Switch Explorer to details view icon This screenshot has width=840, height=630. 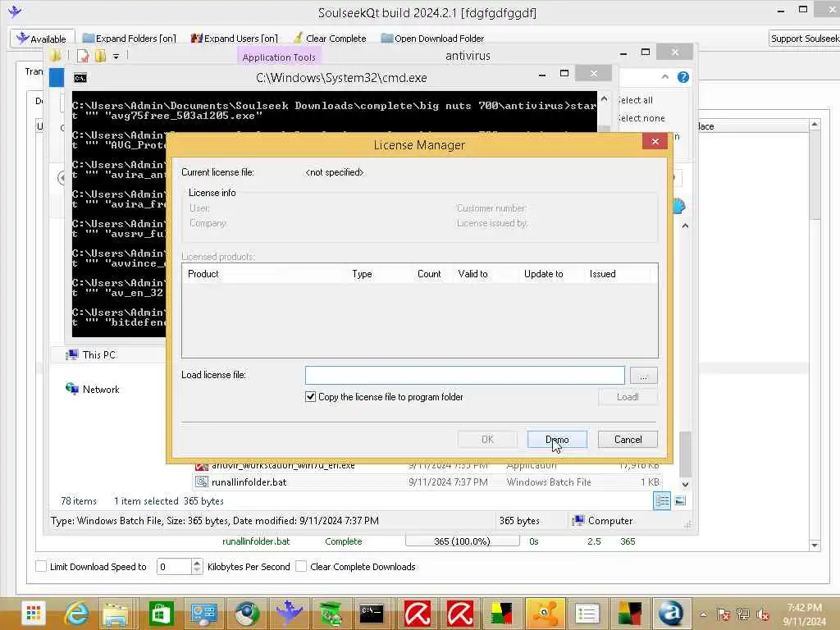(662, 501)
